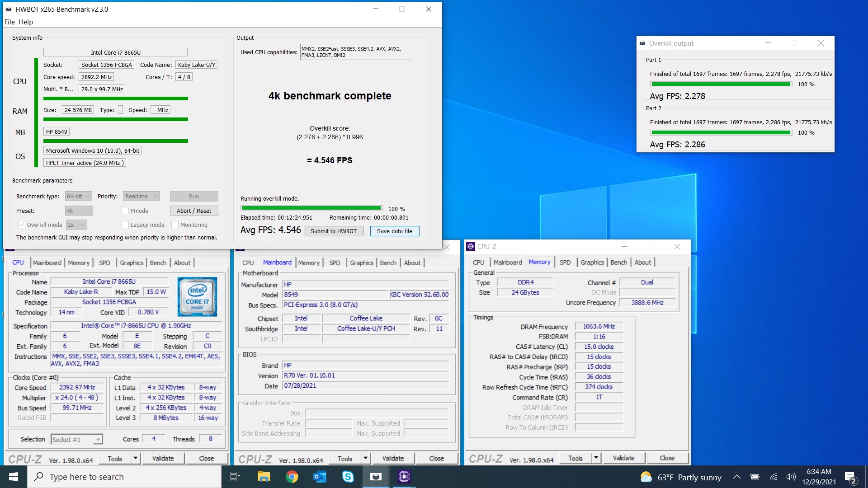The height and width of the screenshot is (488, 868).
Task: Open the Wi-Fi network tray icon
Action: pos(774,477)
